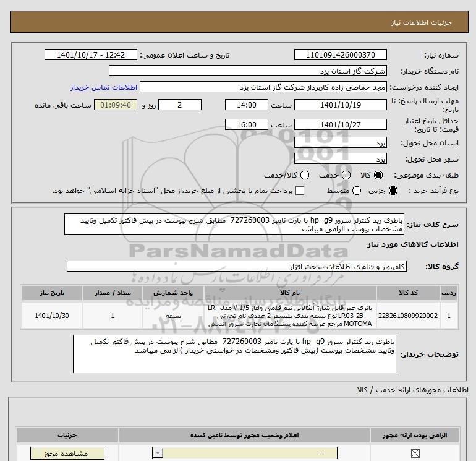Click the announcement date field 1401/10/17 - 12:42
This screenshot has width=476, height=461.
click(91, 54)
